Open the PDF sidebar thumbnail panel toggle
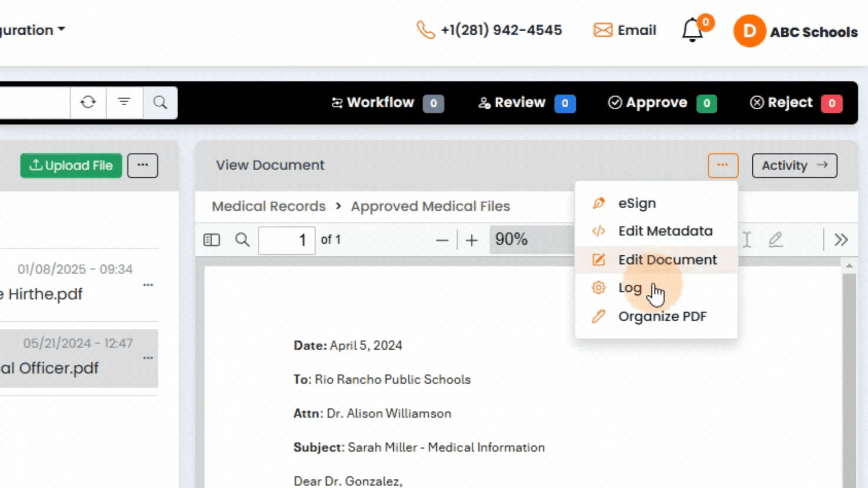The image size is (868, 488). (212, 240)
